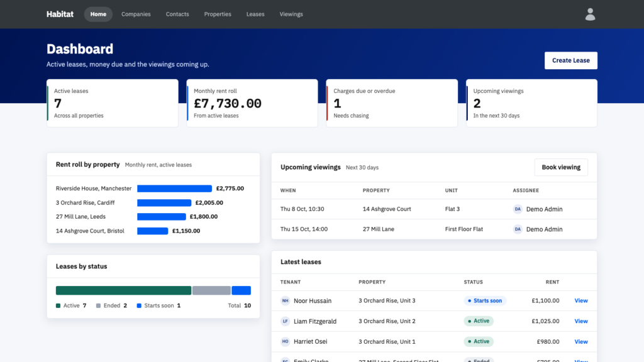The image size is (644, 362).
Task: Click the Ended legend entry
Action: tap(111, 305)
